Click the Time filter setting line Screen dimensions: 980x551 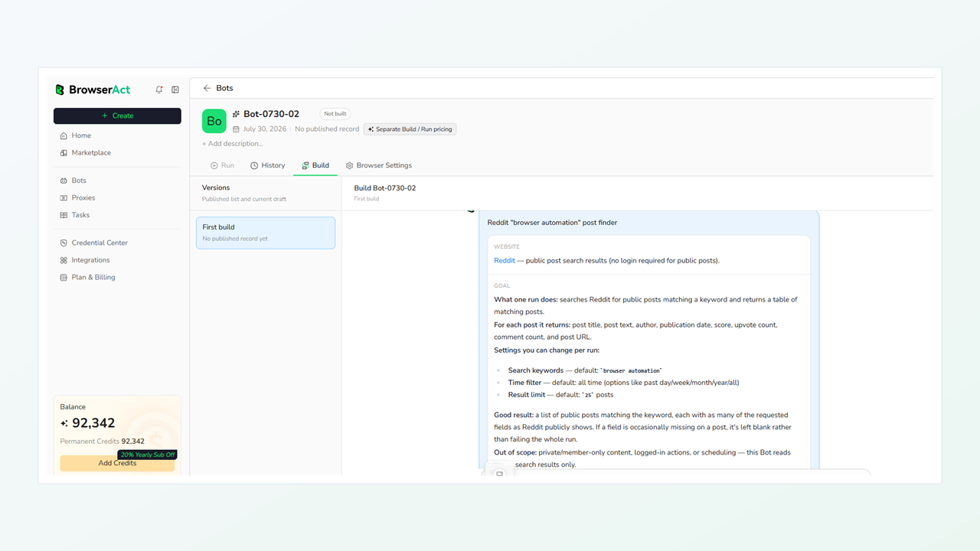tap(623, 383)
